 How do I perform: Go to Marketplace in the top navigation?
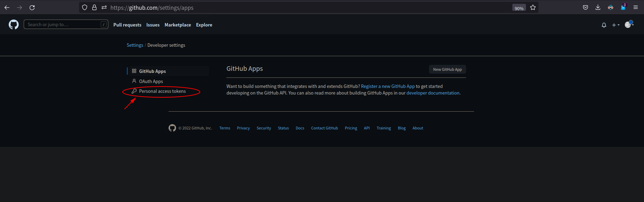point(178,25)
